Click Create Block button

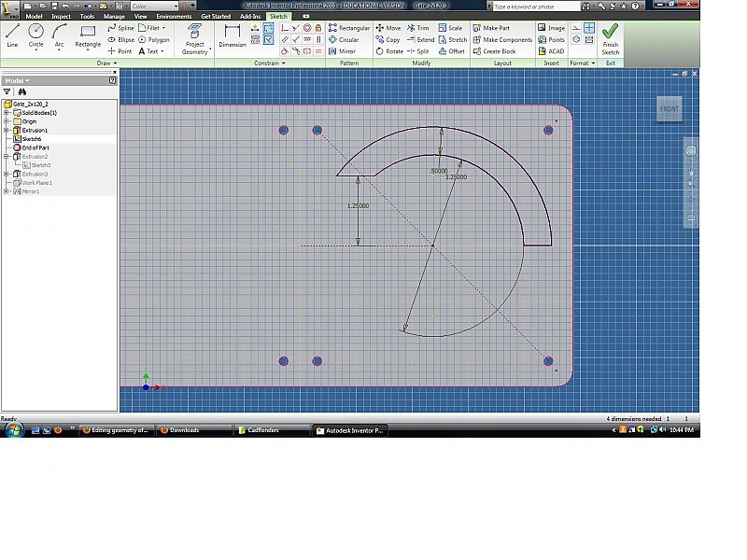tap(495, 51)
